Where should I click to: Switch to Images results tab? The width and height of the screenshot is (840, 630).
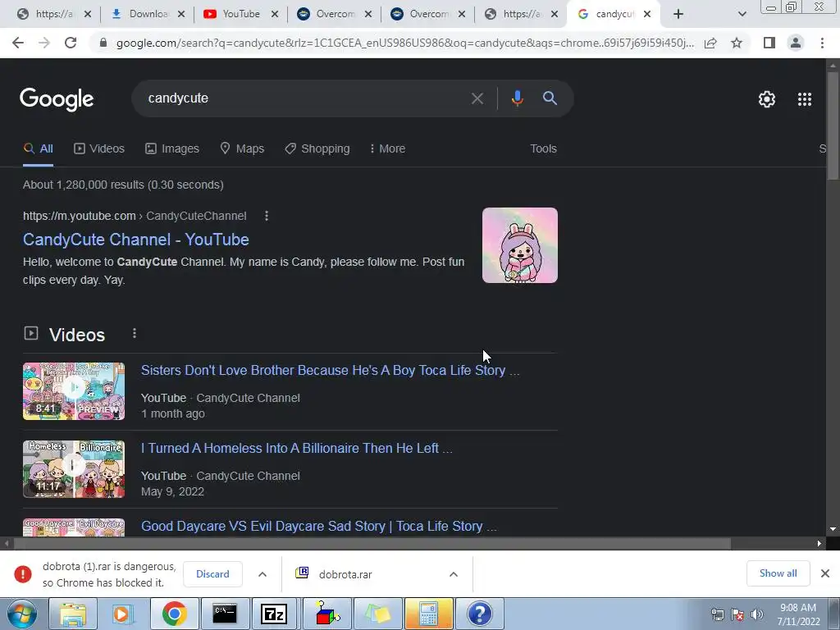(172, 149)
